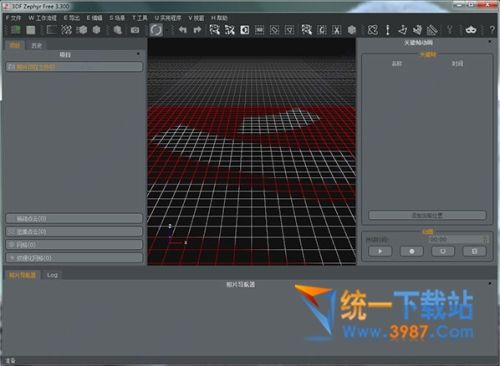Image resolution: width=500 pixels, height=366 pixels.
Task: Expand the dense point cloud section
Action: point(74,232)
